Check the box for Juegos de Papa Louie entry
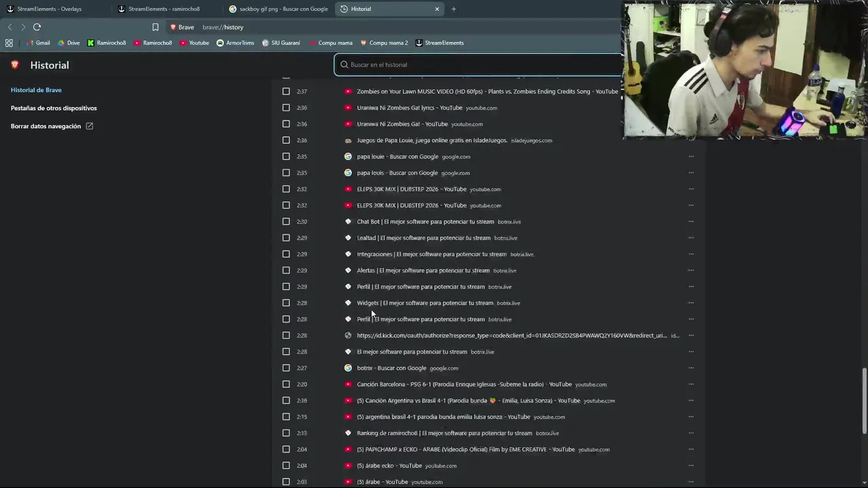Screen dimensions: 868x488 [285, 140]
